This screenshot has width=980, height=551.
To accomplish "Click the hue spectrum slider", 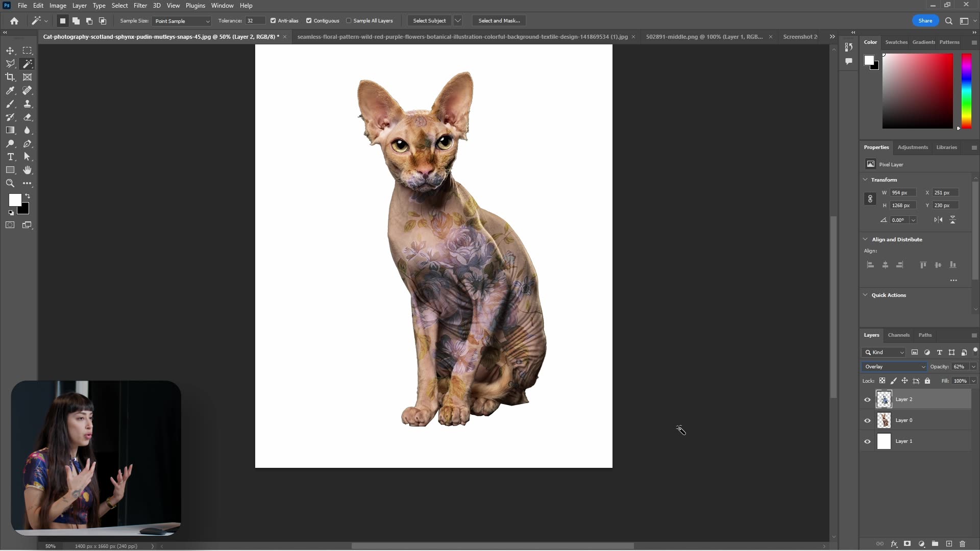I will 966,91.
